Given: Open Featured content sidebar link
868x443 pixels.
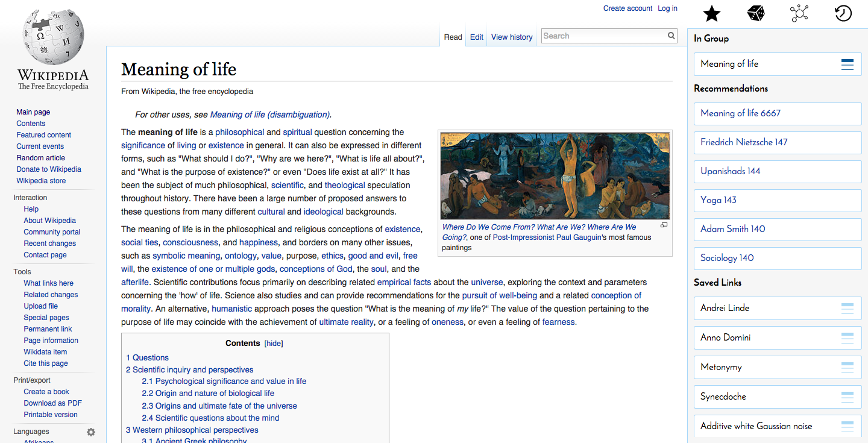Looking at the screenshot, I should pos(43,135).
